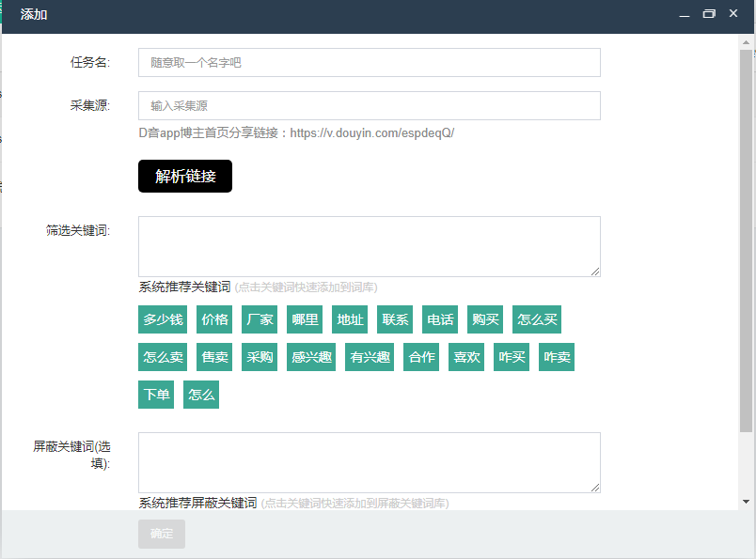This screenshot has height=559, width=756.
Task: Add the 咋卖 keyword tag
Action: click(556, 357)
